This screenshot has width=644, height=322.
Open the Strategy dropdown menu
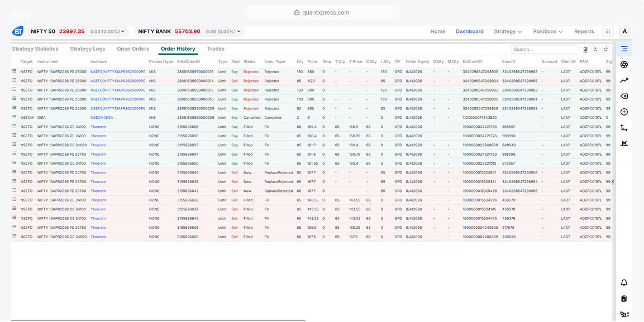(508, 32)
